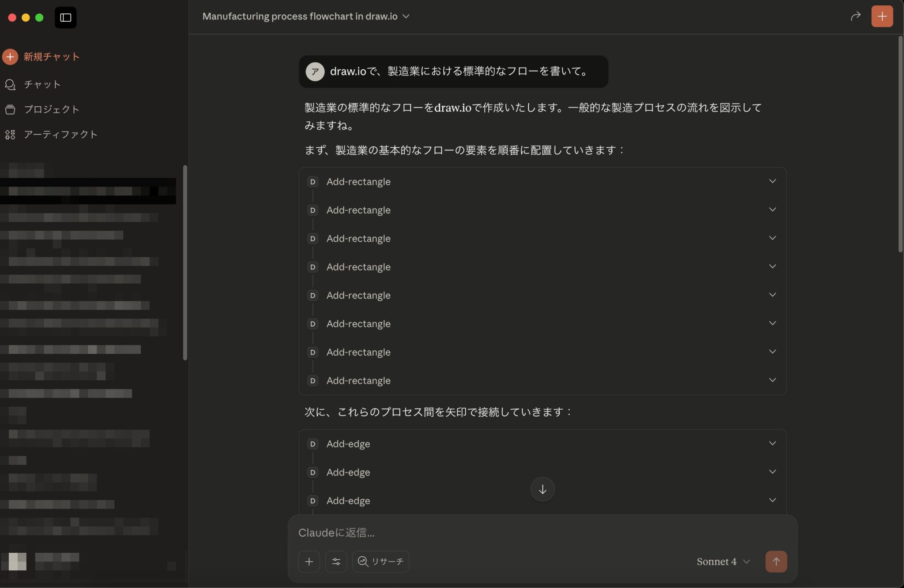Image resolution: width=904 pixels, height=588 pixels.
Task: Click the user avatar ア in message
Action: click(315, 71)
